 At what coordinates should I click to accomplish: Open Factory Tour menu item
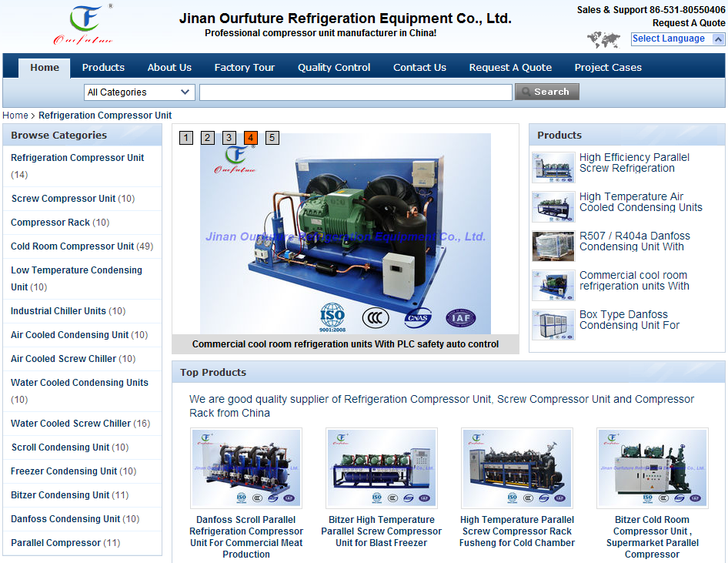coord(245,68)
